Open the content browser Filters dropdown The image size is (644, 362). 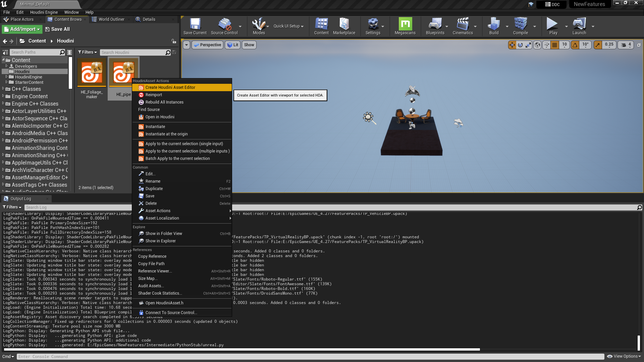pyautogui.click(x=87, y=52)
